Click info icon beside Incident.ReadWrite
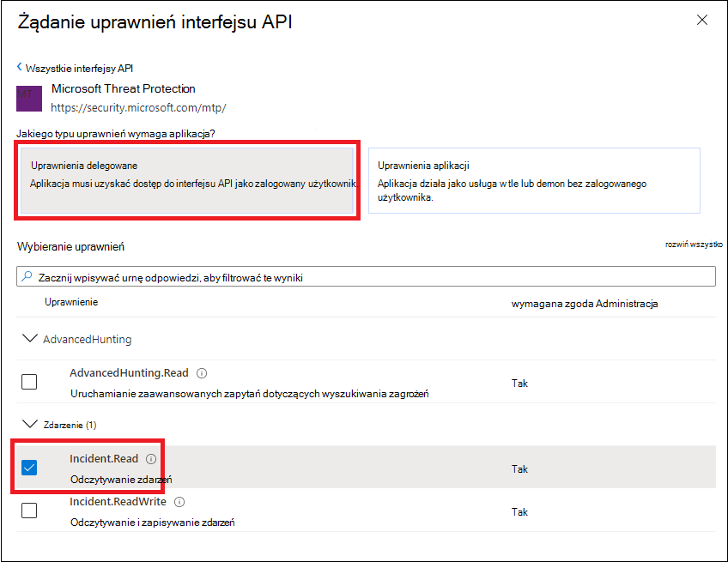Screen dimensions: 728x562 (x=180, y=502)
